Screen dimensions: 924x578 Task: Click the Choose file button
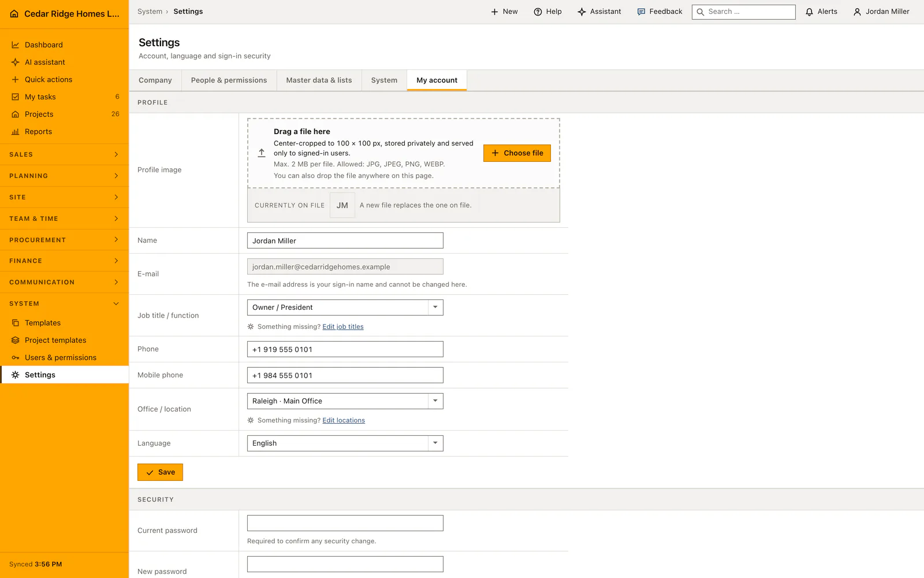tap(517, 153)
